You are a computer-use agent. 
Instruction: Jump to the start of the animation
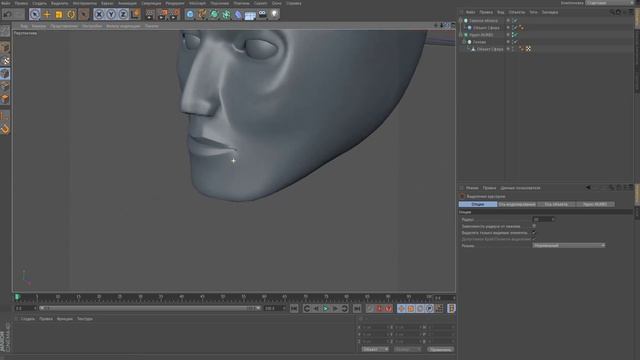(x=294, y=309)
